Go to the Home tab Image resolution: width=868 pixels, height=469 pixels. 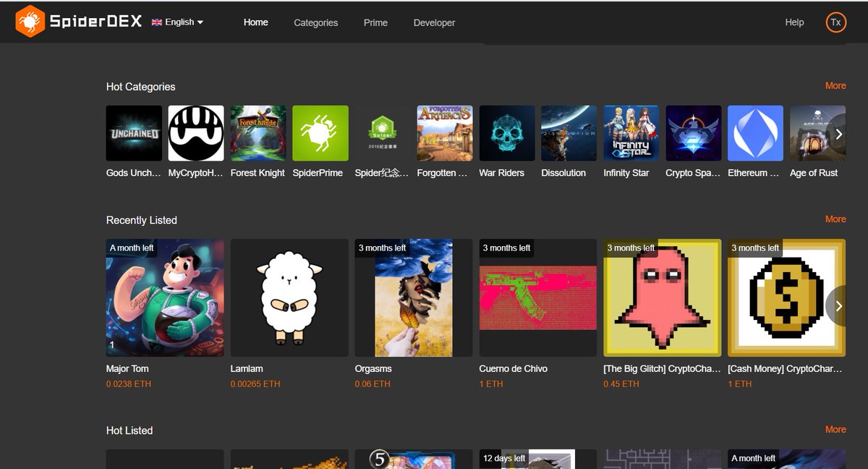coord(256,22)
